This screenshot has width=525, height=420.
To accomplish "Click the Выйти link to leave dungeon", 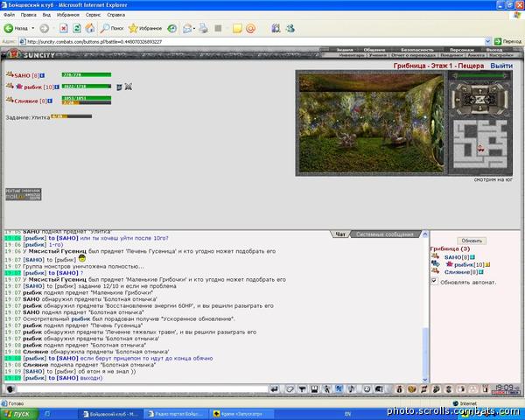I will (501, 66).
